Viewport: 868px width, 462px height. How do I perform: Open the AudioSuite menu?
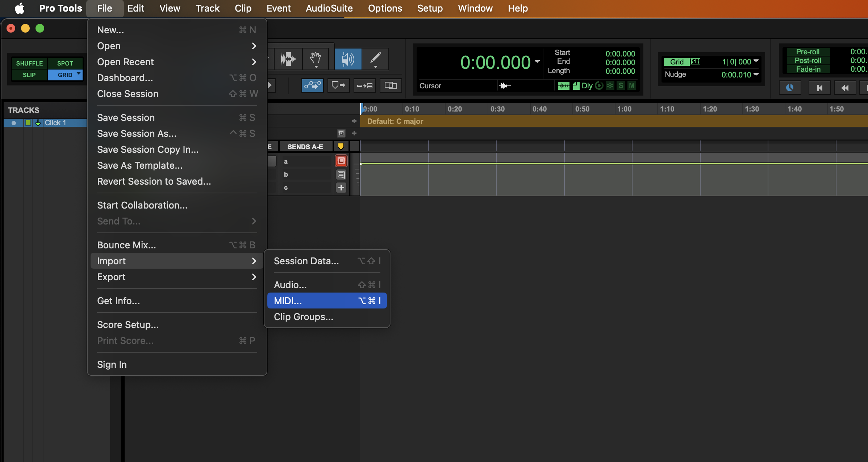(x=329, y=8)
